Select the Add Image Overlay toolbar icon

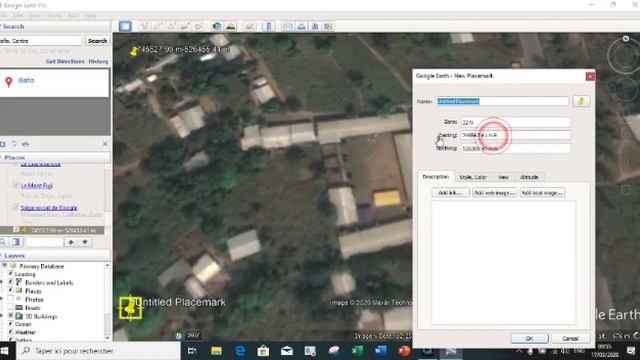pyautogui.click(x=185, y=27)
